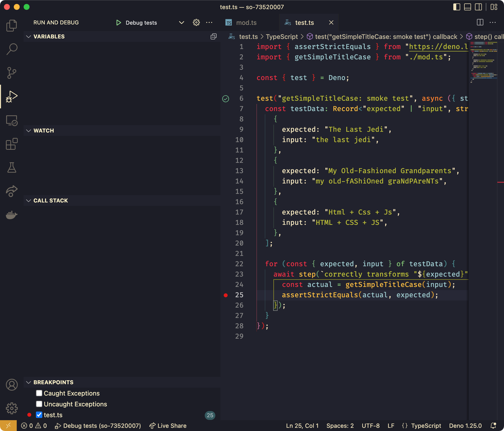Click the green test passed indicator line 6
Viewport: 504px width, 431px height.
pos(225,99)
